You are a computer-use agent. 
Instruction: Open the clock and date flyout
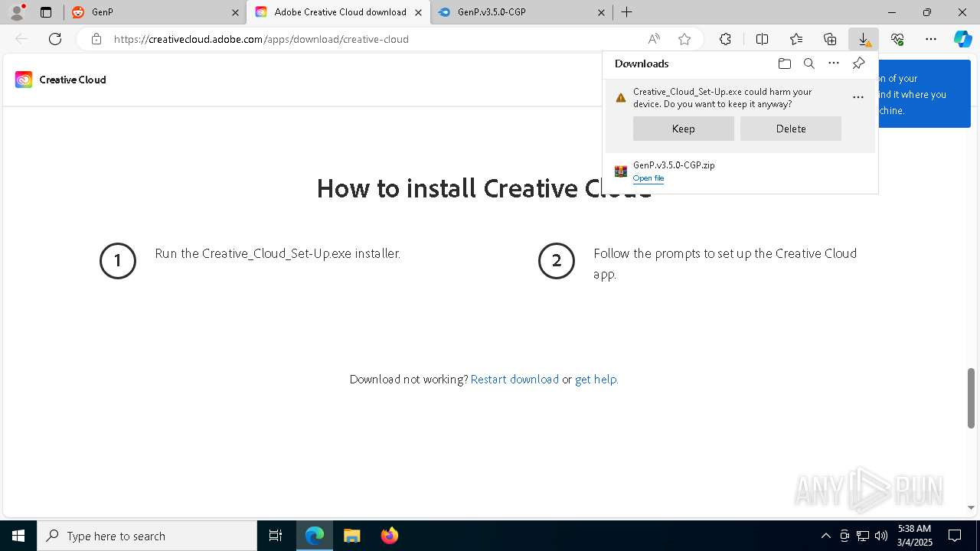[x=914, y=536]
